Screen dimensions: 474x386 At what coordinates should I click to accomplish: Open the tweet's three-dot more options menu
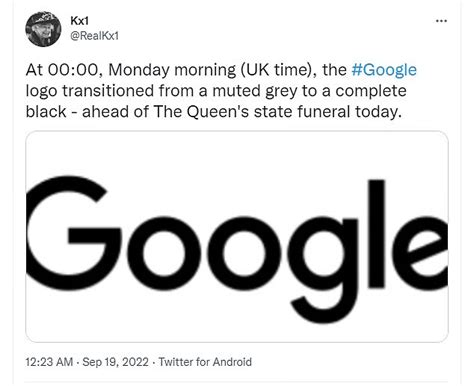coord(441,21)
